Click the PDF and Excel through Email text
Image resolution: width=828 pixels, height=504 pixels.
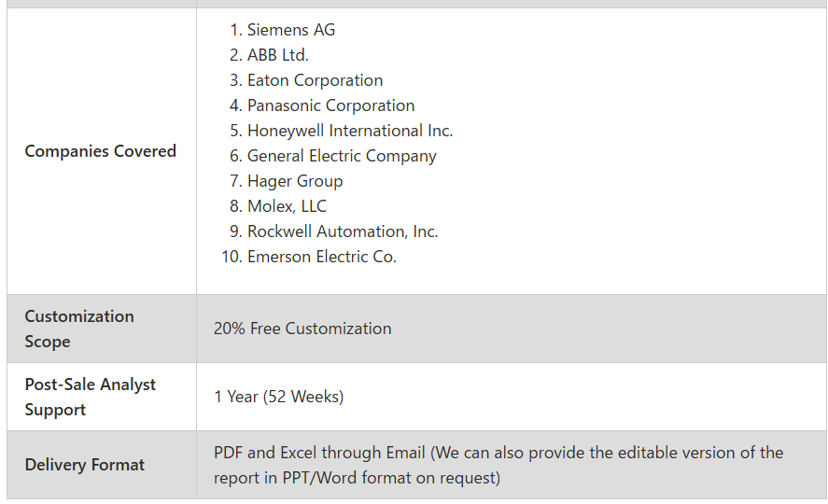319,453
